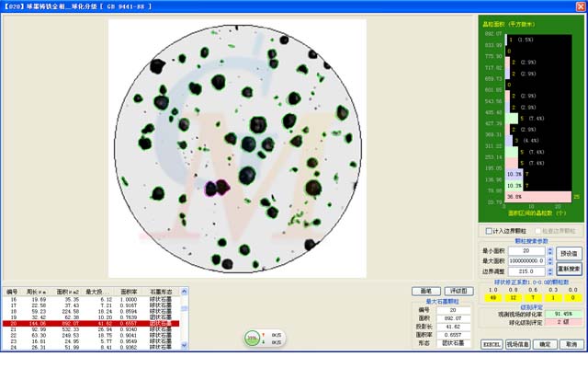The image size is (588, 368).
Task: Cancel with the 取消 button
Action: (571, 343)
